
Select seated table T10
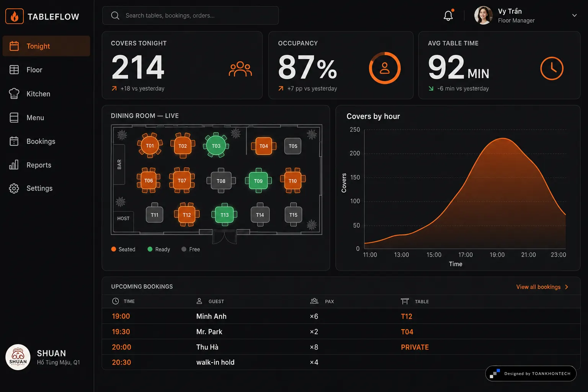tap(293, 181)
